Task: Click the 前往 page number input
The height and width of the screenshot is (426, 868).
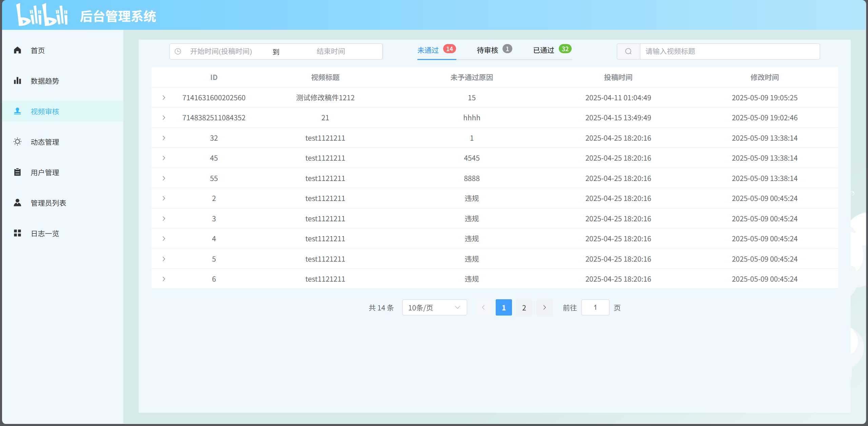Action: click(595, 307)
